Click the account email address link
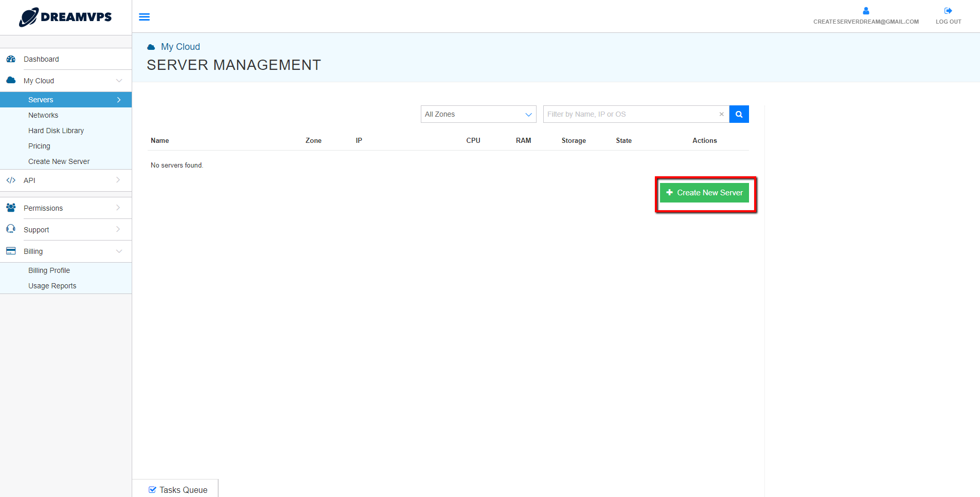Screen dimensions: 980x497 pyautogui.click(x=866, y=22)
